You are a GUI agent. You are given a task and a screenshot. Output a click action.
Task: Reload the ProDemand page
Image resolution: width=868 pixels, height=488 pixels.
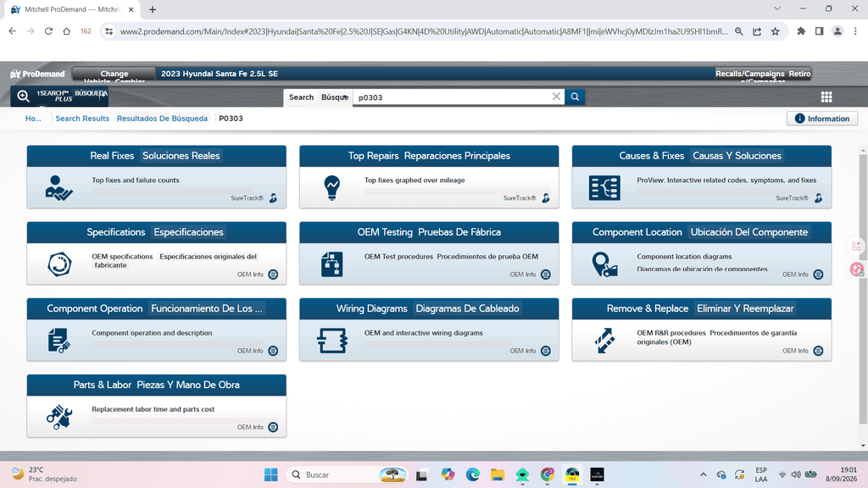[48, 31]
